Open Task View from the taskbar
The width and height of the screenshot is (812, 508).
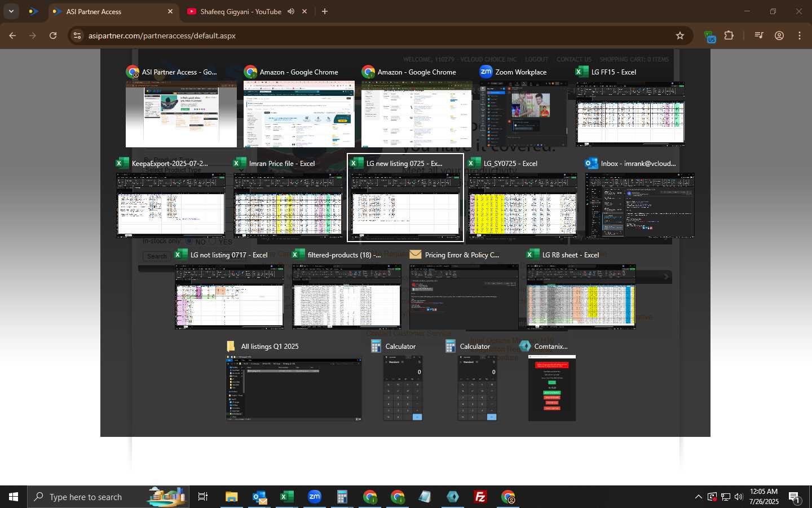tap(203, 497)
